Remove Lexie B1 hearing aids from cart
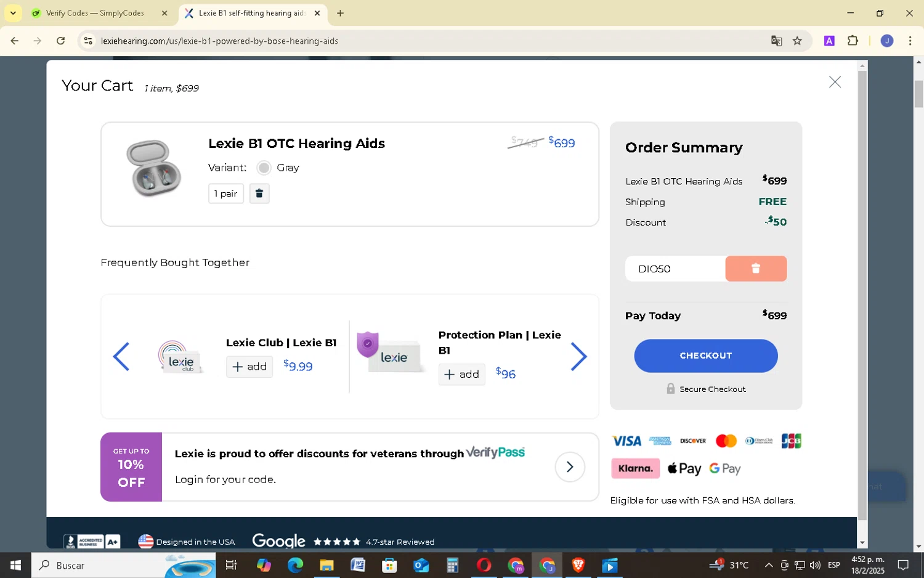 259,193
